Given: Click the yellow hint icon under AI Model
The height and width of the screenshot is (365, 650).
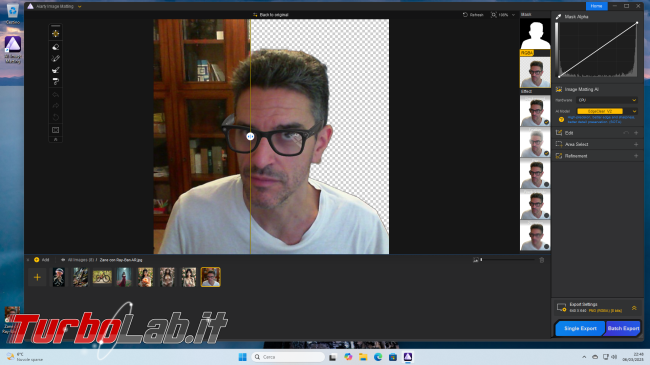Looking at the screenshot, I should point(561,120).
